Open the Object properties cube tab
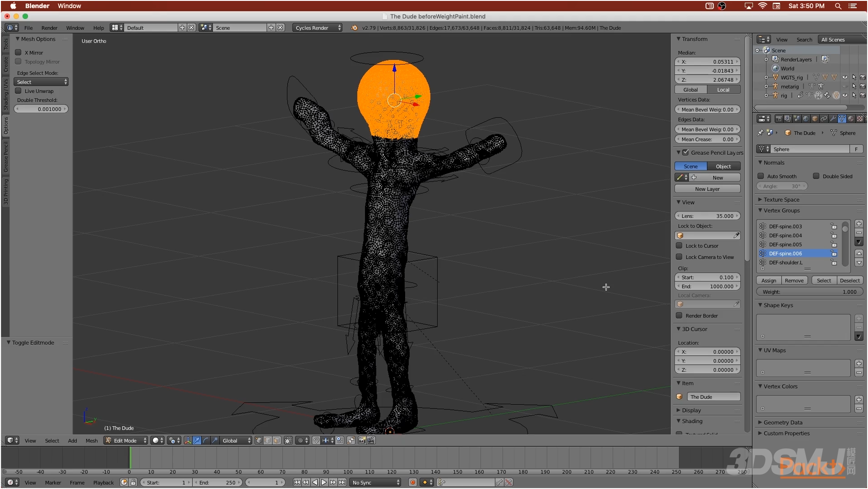868x489 pixels. click(815, 119)
